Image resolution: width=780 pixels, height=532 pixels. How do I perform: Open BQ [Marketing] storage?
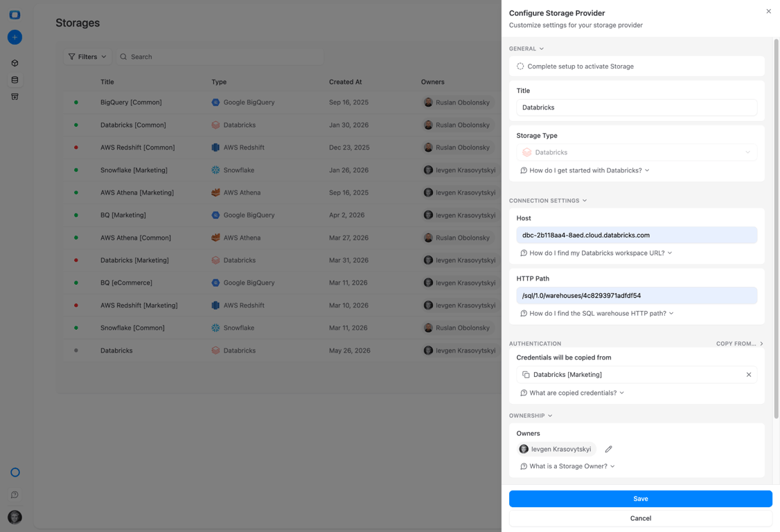123,215
